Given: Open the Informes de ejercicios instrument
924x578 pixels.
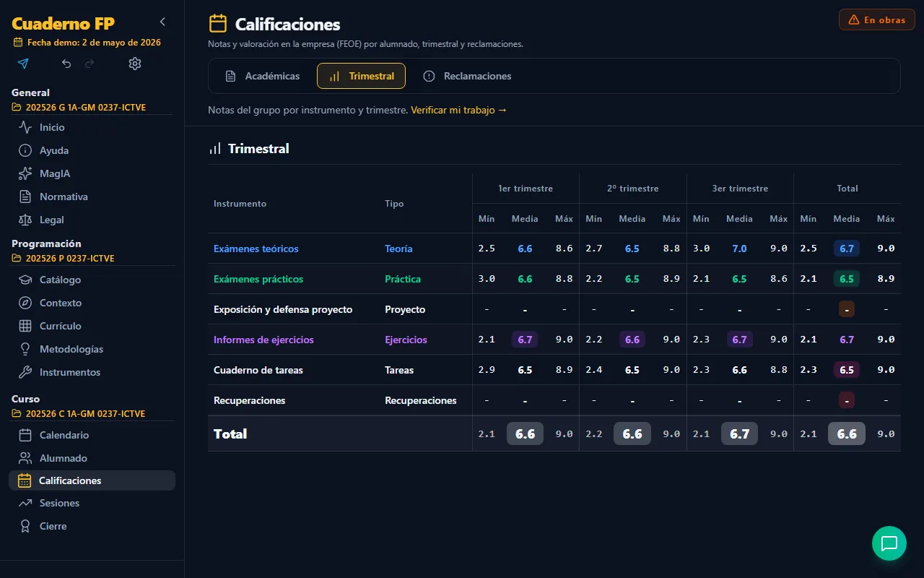Looking at the screenshot, I should pyautogui.click(x=263, y=340).
